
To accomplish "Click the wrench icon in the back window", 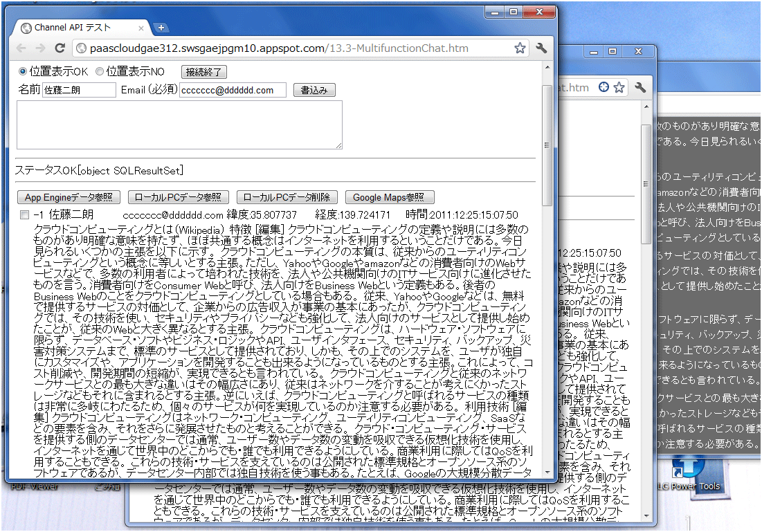I will (640, 87).
